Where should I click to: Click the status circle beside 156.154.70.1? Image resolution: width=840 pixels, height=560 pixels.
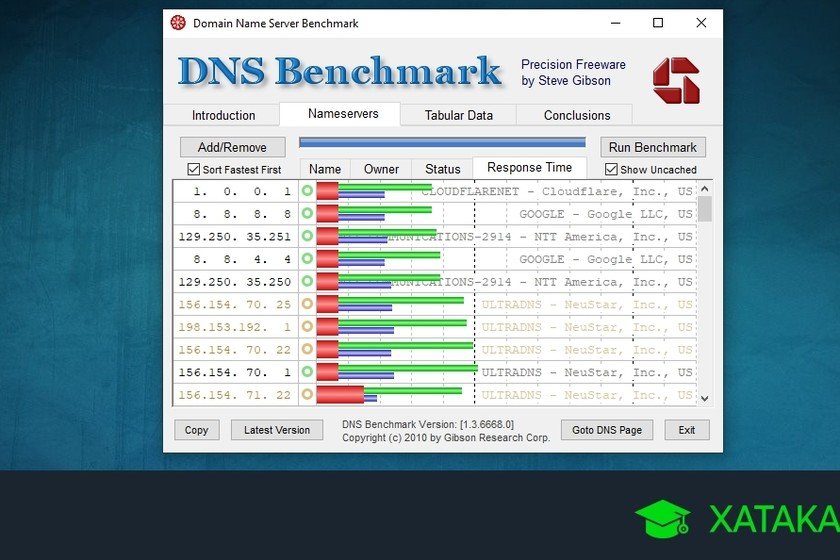tap(307, 372)
